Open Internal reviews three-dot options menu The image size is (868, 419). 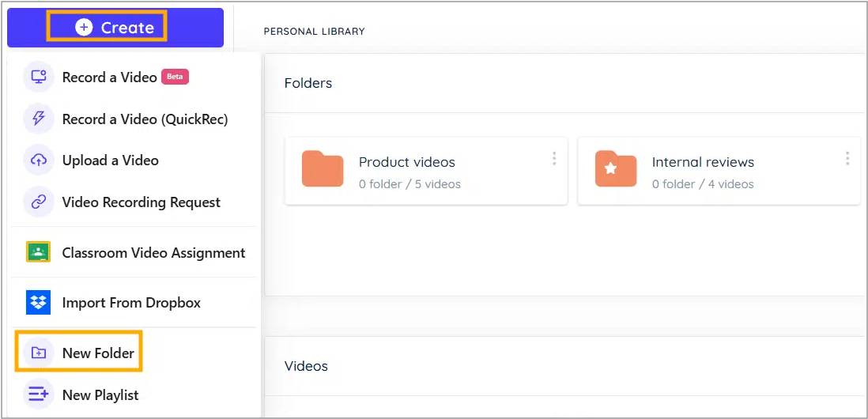[x=847, y=159]
